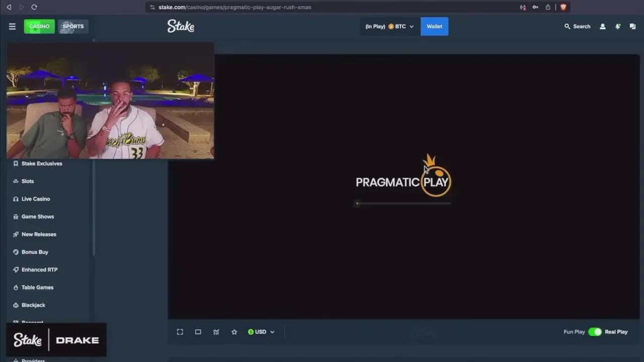The height and width of the screenshot is (362, 644).
Task: Open Slots in the sidebar
Action: click(28, 181)
